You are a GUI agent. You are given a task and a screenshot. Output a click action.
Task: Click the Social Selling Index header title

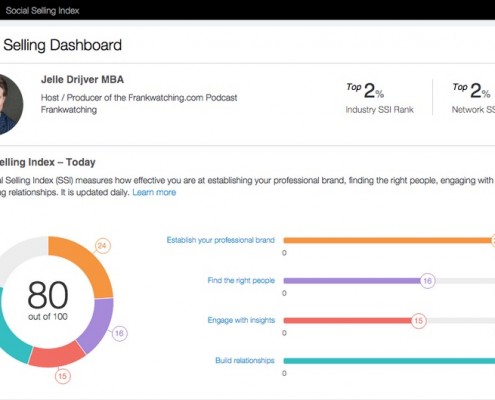coord(42,11)
